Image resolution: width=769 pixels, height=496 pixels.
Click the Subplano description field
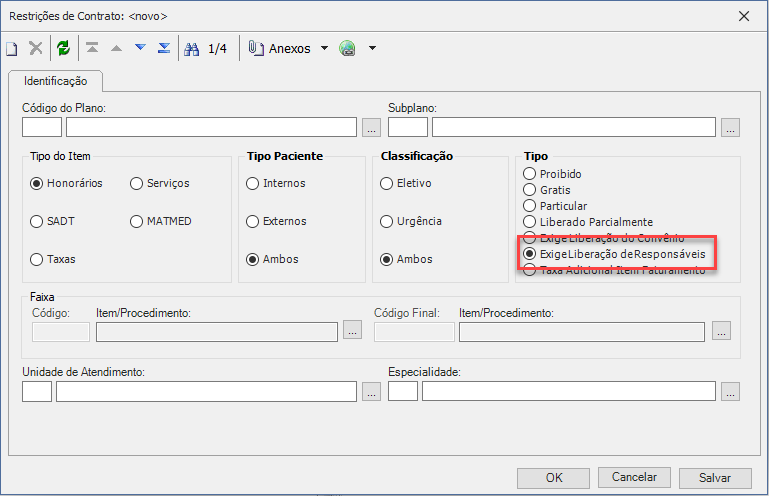pos(574,127)
